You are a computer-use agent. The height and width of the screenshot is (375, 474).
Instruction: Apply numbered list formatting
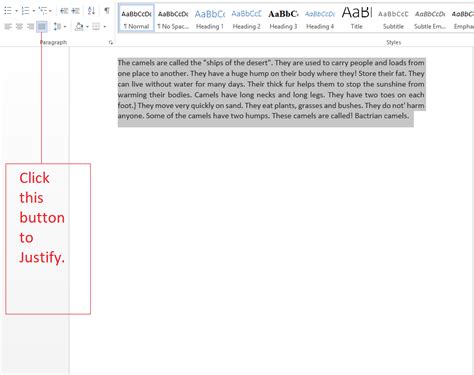(x=25, y=11)
